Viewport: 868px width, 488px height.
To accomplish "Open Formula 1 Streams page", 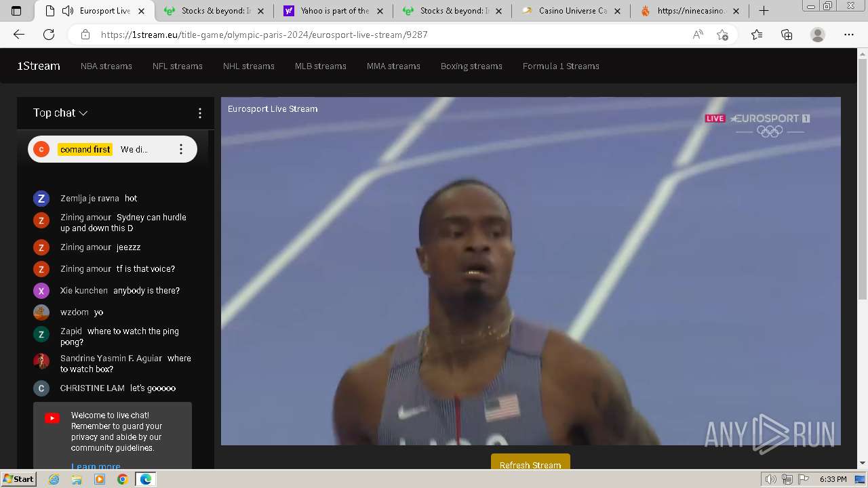I will pyautogui.click(x=561, y=66).
